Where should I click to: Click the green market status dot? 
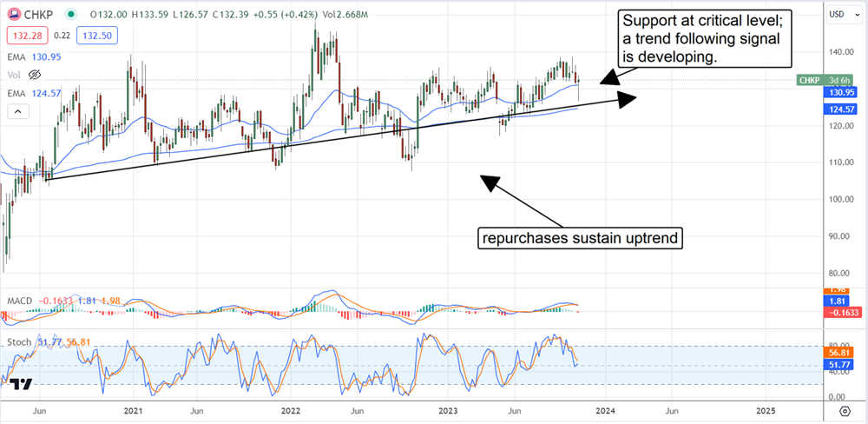(x=71, y=14)
